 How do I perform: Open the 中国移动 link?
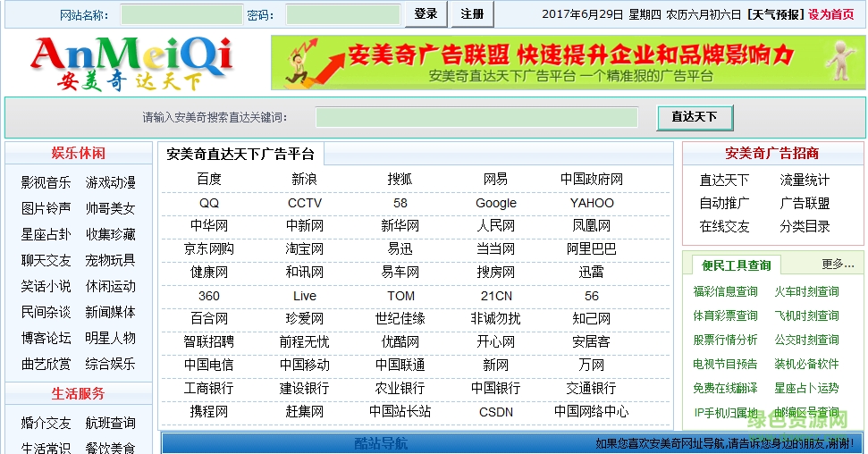tap(305, 366)
